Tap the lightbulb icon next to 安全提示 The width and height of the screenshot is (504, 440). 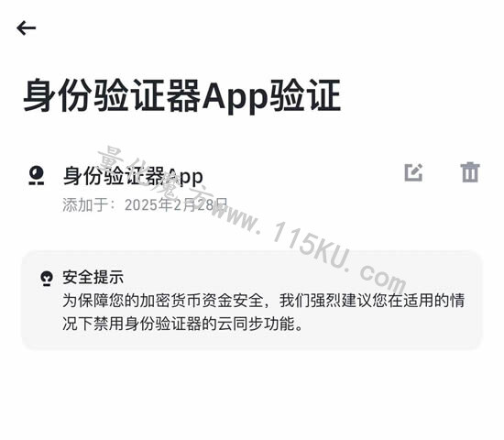47,279
